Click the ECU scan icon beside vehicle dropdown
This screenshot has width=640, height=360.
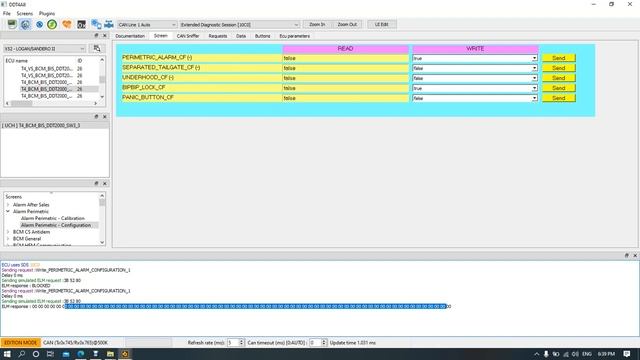tap(97, 49)
